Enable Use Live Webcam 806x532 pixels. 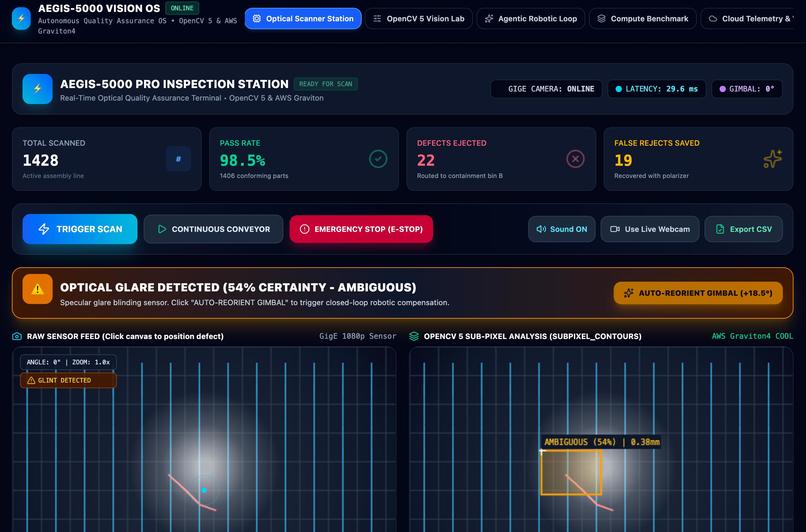(x=650, y=229)
